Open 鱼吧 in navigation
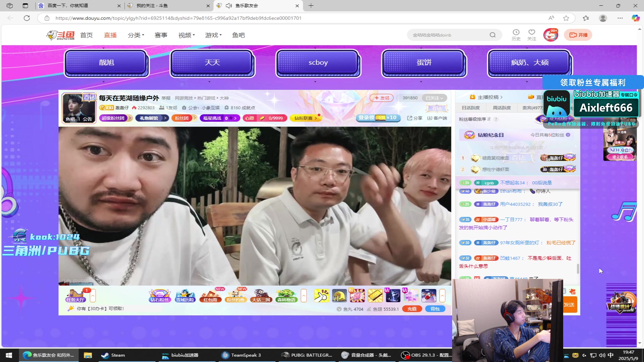644x362 pixels. (x=238, y=35)
